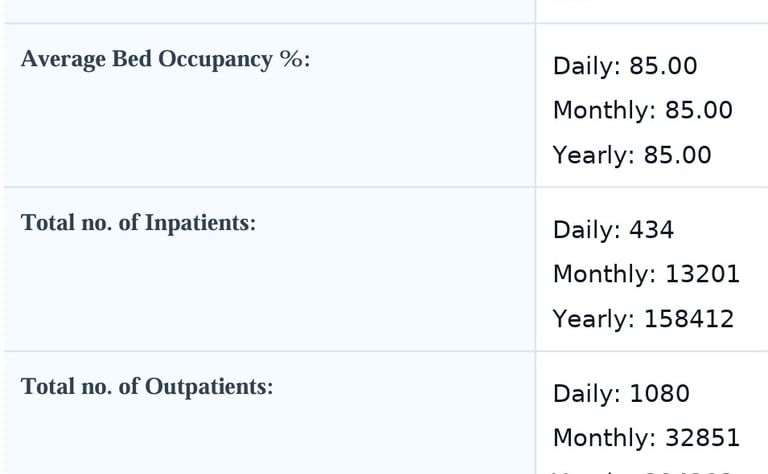Click blank space below the Inpatients label
768x474 pixels.
(x=268, y=295)
